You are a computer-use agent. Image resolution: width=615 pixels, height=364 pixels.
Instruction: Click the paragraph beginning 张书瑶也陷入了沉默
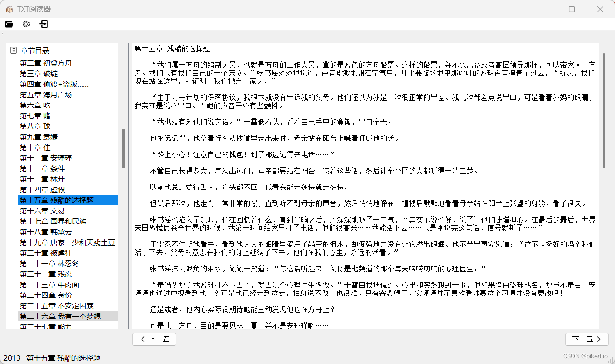(x=365, y=223)
